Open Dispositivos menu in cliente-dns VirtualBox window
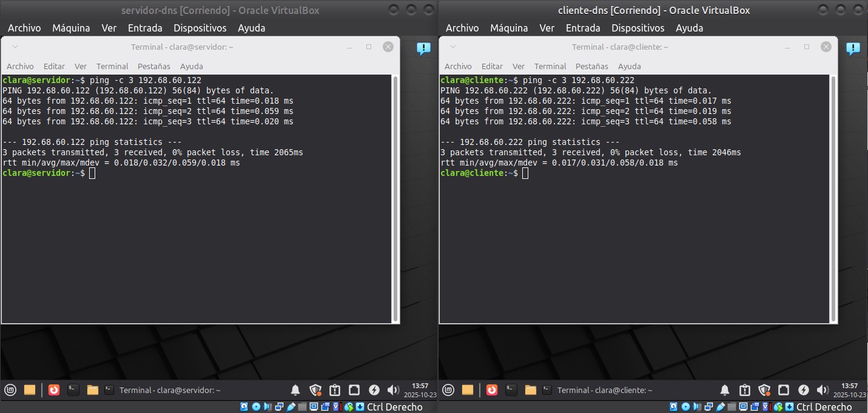The width and height of the screenshot is (868, 413). click(638, 28)
